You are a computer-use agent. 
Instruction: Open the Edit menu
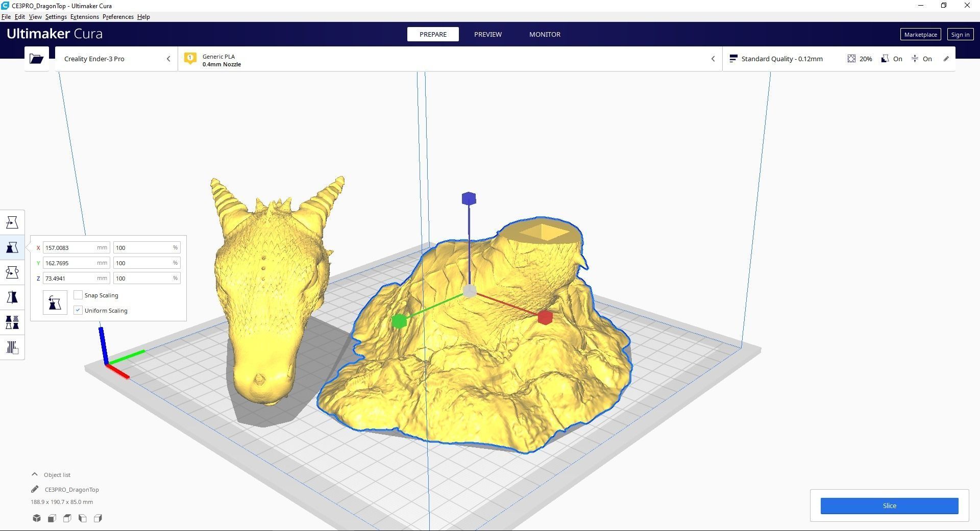click(x=20, y=17)
